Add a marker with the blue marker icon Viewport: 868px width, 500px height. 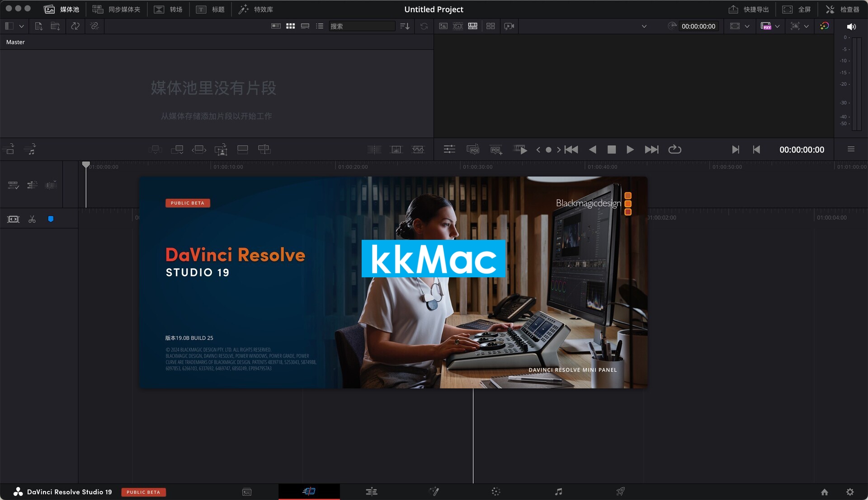click(x=51, y=219)
